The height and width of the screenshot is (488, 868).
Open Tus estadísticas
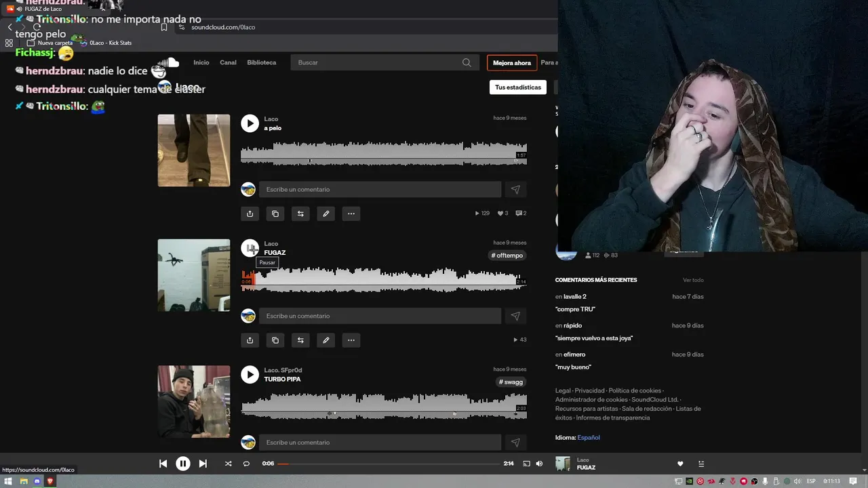pos(518,87)
